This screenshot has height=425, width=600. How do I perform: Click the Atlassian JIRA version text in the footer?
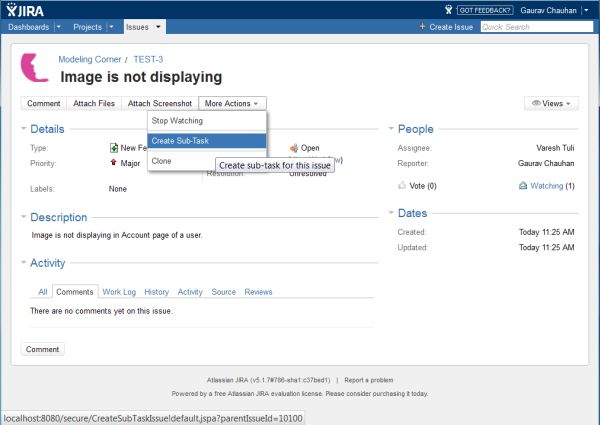[x=268, y=380]
